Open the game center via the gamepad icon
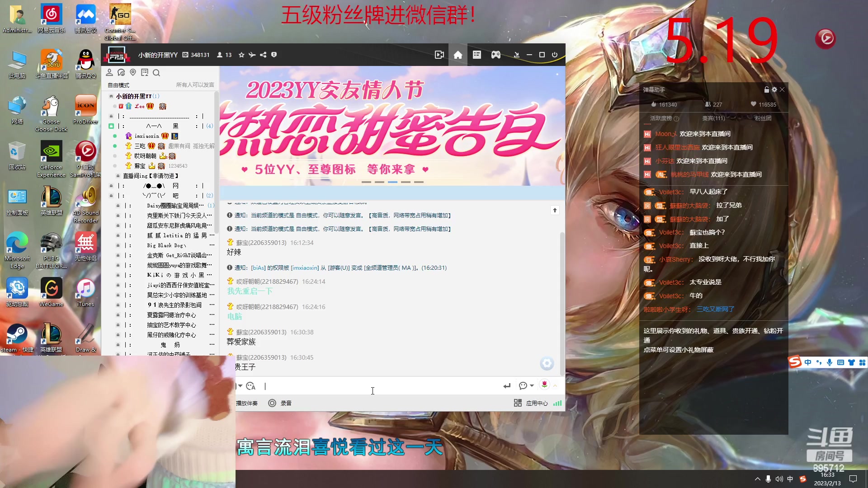 [496, 55]
